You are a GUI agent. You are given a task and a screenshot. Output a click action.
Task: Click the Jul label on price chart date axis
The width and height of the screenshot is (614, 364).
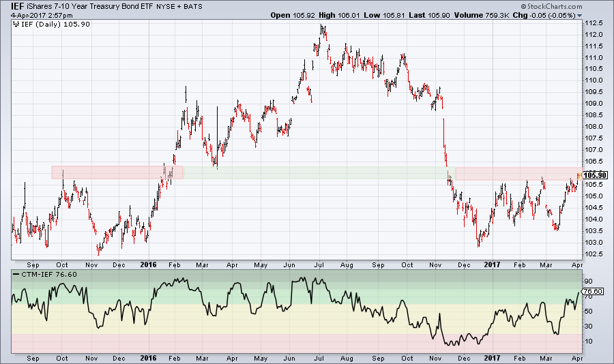(x=319, y=265)
